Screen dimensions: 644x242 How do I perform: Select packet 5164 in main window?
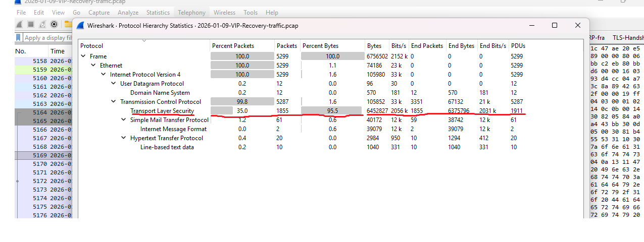(x=44, y=112)
